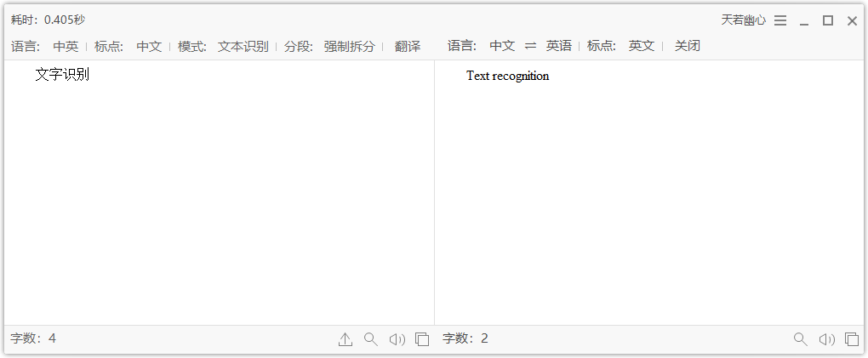
Task: Copy the recognized text from left panel
Action: pyautogui.click(x=422, y=339)
